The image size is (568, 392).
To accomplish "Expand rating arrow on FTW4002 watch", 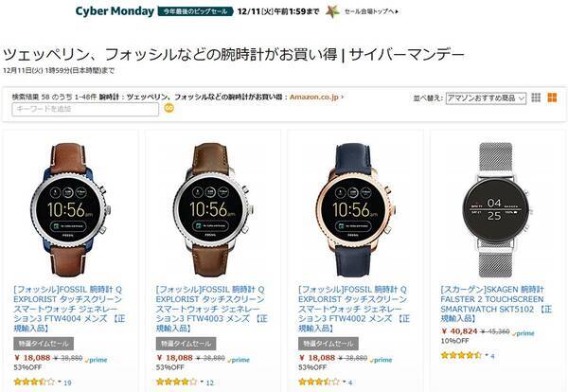I will 345,382.
